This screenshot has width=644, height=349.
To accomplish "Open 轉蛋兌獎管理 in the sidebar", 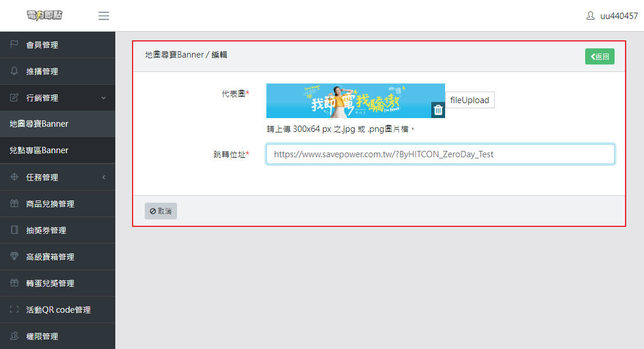I will click(x=58, y=283).
